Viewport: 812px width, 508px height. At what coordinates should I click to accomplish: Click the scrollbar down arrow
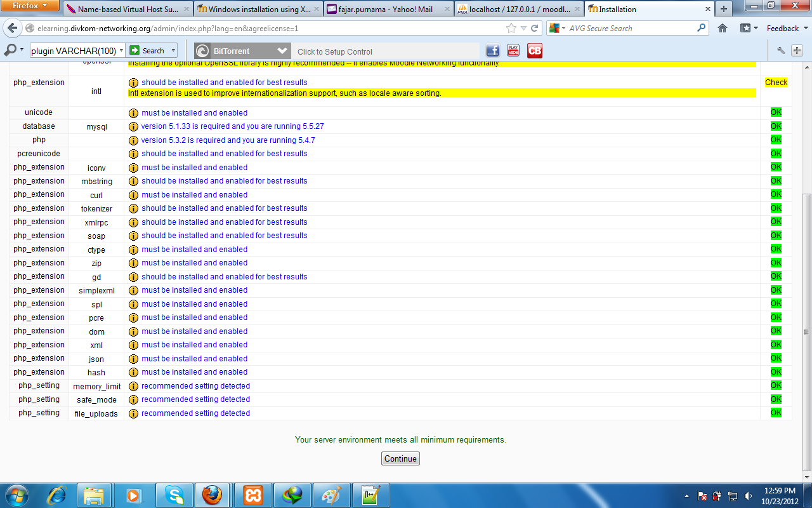(x=807, y=476)
